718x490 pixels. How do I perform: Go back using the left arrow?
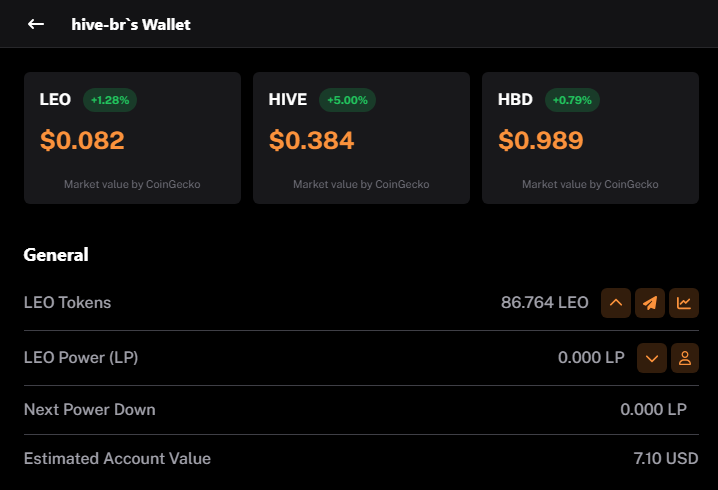point(36,24)
